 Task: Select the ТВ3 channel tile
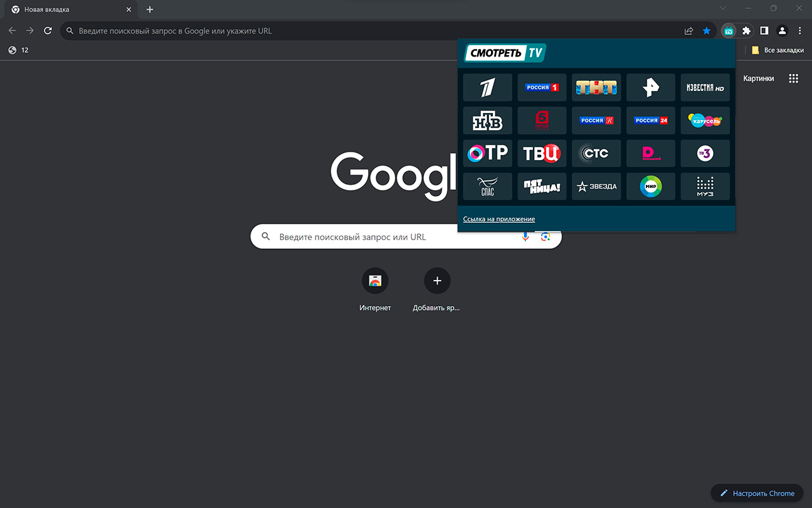click(705, 154)
